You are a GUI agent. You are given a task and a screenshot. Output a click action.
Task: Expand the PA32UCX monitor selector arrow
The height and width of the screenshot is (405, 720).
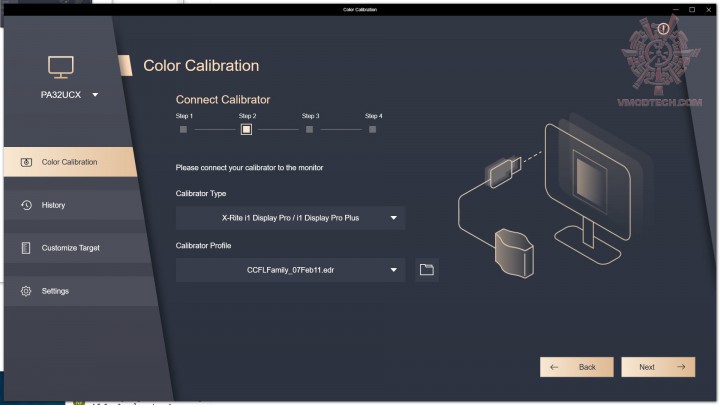tap(95, 95)
